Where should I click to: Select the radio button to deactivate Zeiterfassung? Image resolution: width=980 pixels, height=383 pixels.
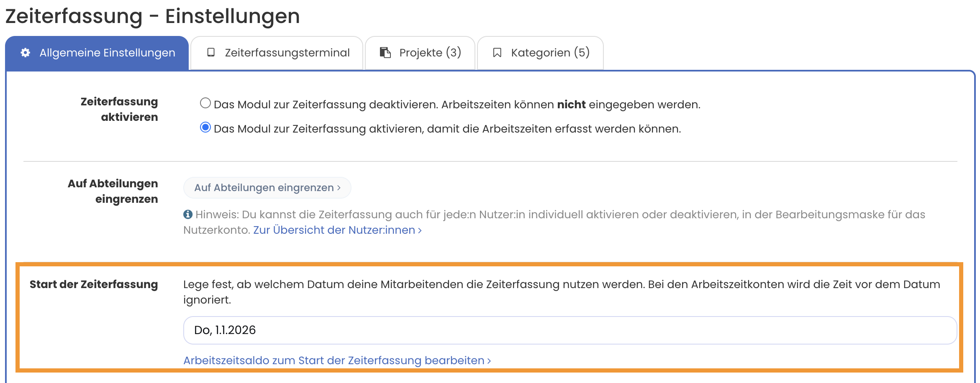pos(205,103)
